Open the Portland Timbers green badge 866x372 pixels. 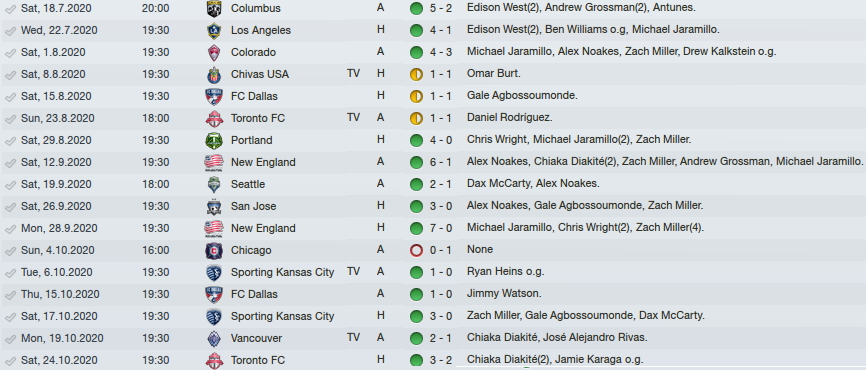214,140
